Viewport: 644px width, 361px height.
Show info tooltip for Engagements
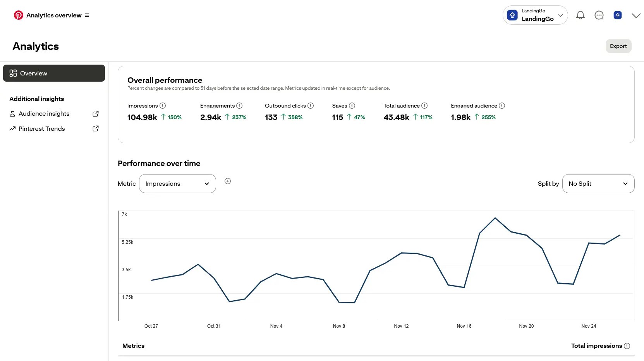(x=239, y=106)
